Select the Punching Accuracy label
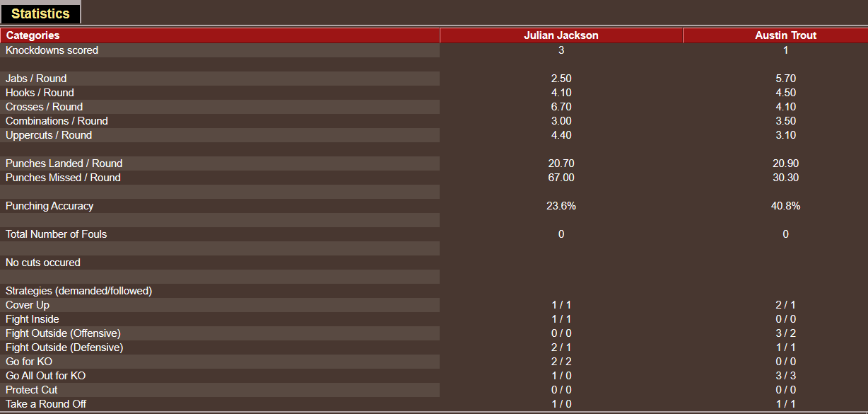Viewport: 868px width, 414px height. [49, 206]
